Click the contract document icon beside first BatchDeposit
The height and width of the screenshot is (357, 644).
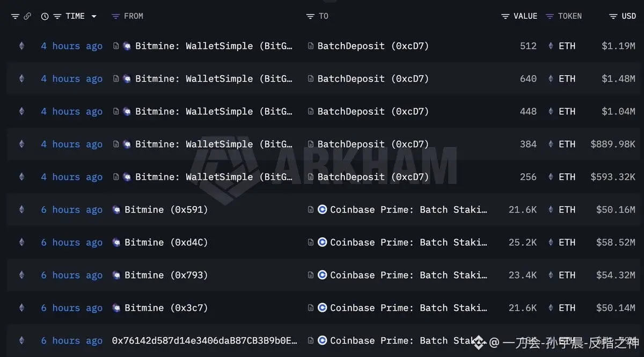pyautogui.click(x=311, y=46)
